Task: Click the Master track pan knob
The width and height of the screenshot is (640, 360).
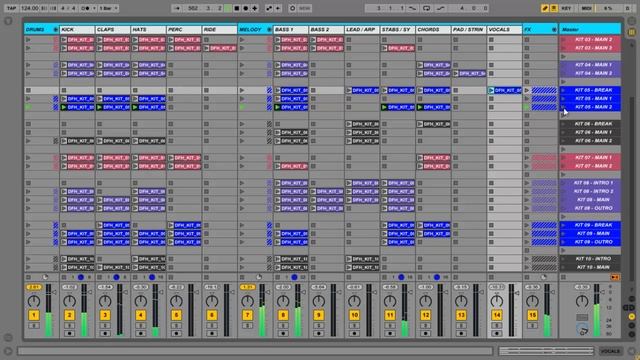Action: [582, 301]
